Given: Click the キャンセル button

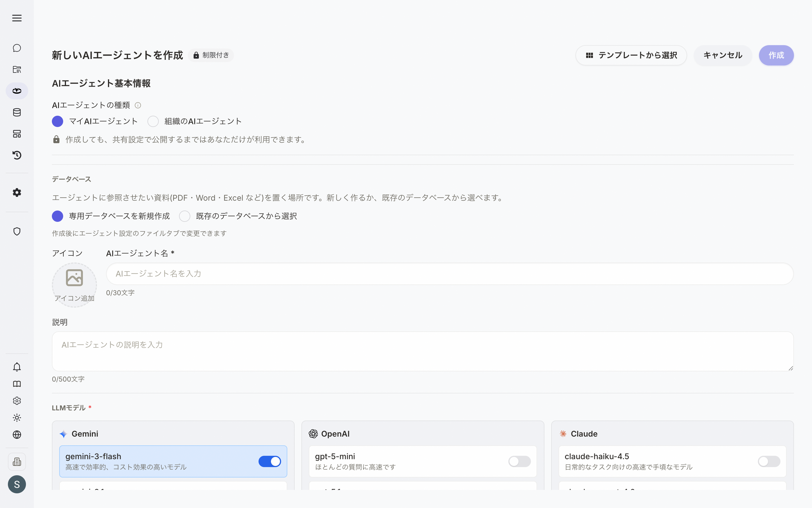Looking at the screenshot, I should click(723, 55).
